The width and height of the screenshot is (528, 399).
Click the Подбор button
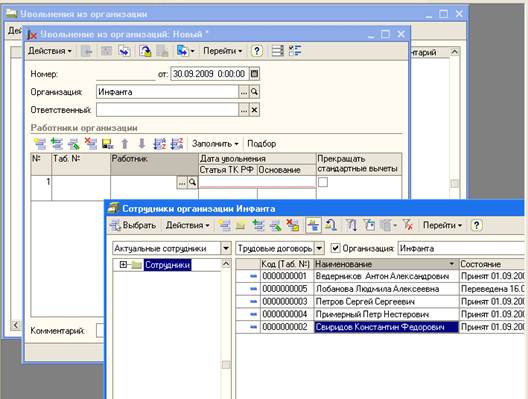coord(262,144)
